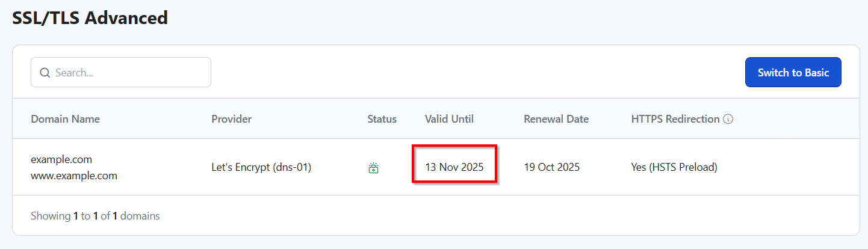Click the Showing 1 to 1 of 1 domains text
Screen dimensions: 868x249
point(95,215)
